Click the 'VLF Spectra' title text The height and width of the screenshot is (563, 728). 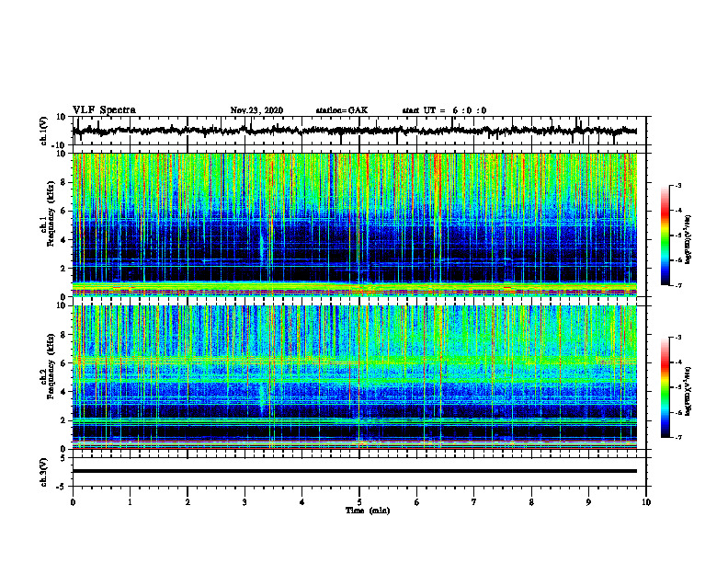click(x=104, y=110)
